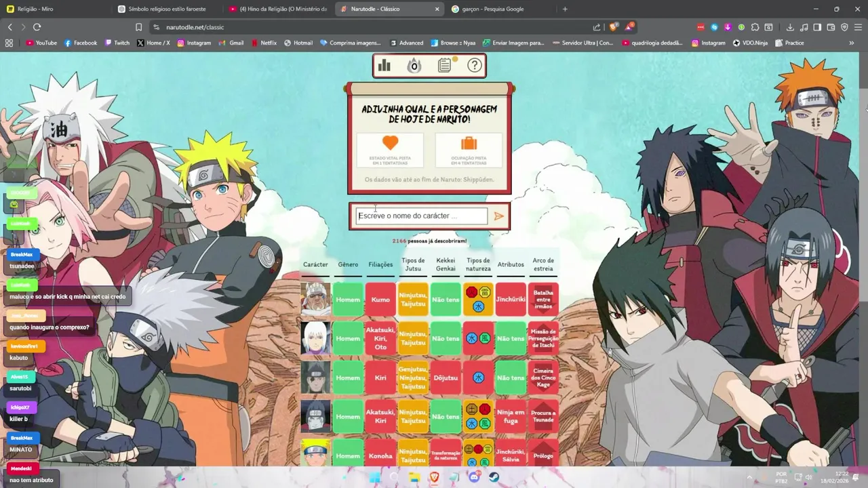Open Netflix bookmark

point(263,43)
